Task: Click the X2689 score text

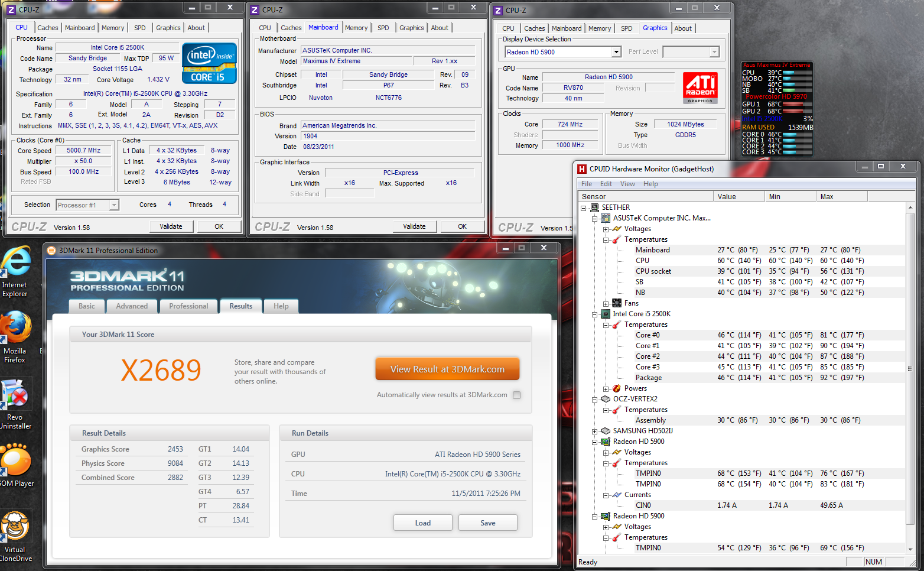Action: 161,371
